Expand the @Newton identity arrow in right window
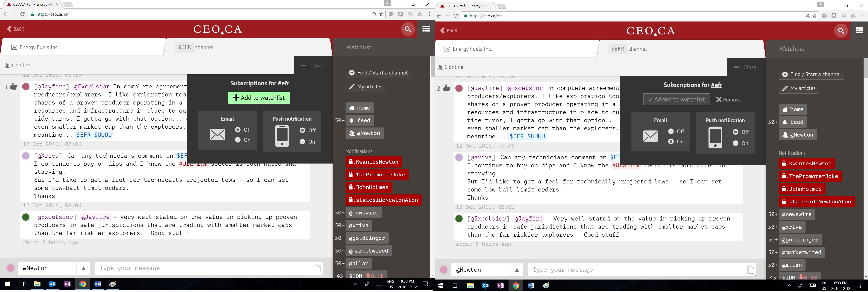This screenshot has height=292, width=868. point(517,270)
